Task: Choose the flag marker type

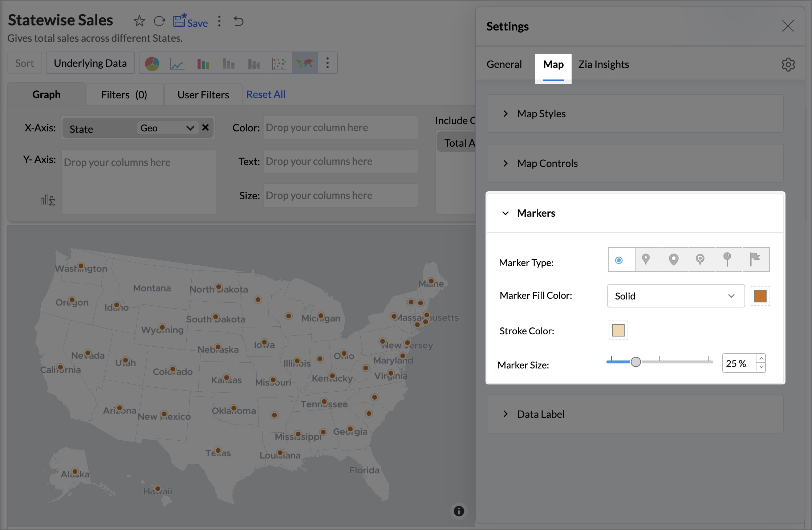Action: pos(755,259)
